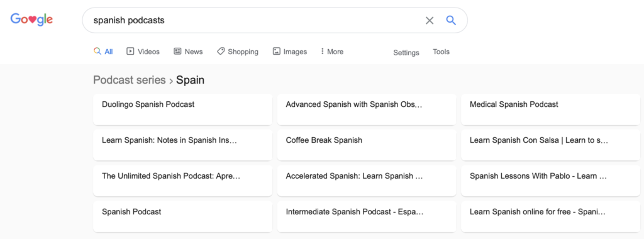Clear the search box with X icon
Screen dimensions: 644x239
[x=430, y=21]
